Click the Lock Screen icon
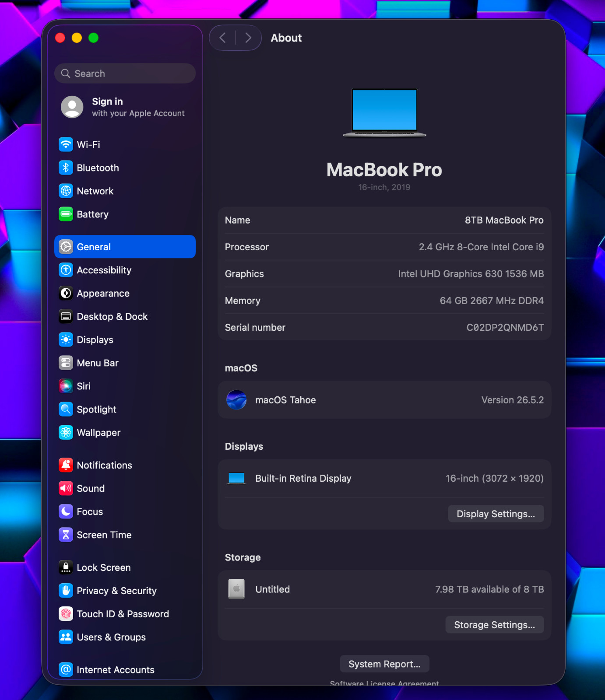The height and width of the screenshot is (700, 605). point(66,567)
